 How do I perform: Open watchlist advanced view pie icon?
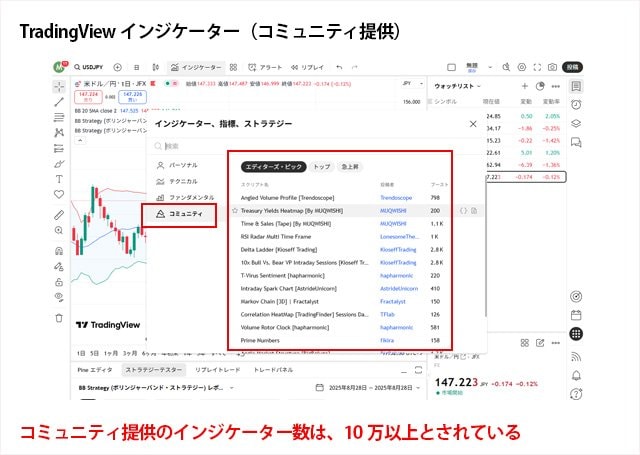coord(540,86)
